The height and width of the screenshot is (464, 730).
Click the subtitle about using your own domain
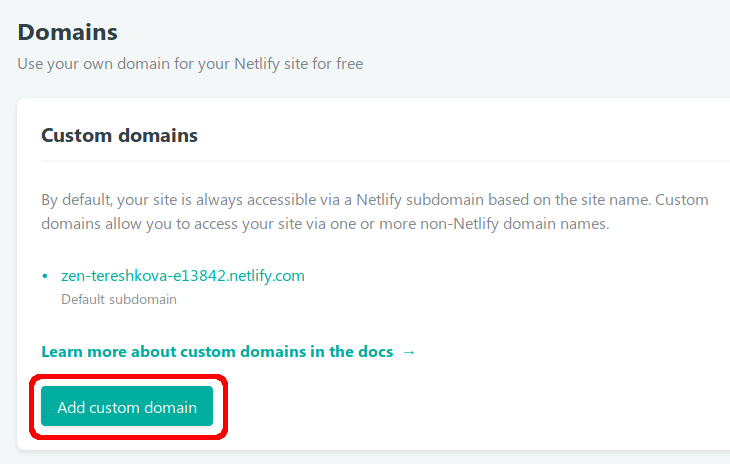point(190,64)
